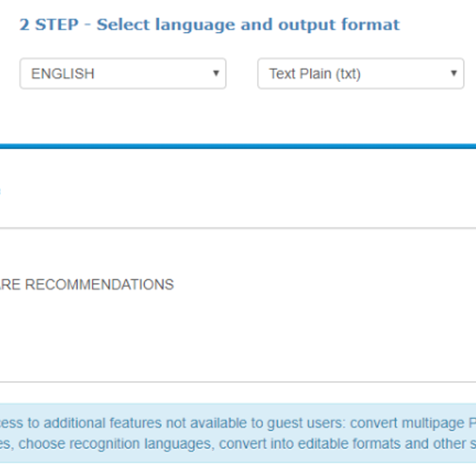Click the disclosure triangle on the language box

click(216, 73)
